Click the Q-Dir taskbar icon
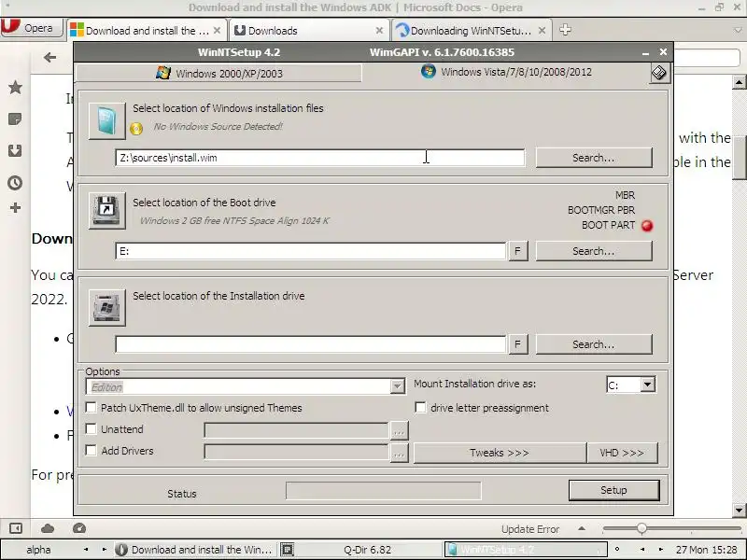The height and width of the screenshot is (560, 747). (288, 550)
